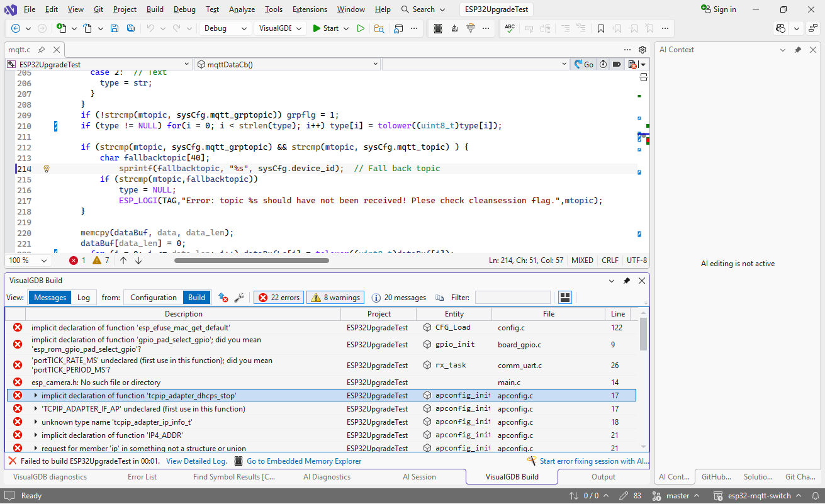This screenshot has height=504, width=825.
Task: Open the Extensions menu
Action: pyautogui.click(x=310, y=9)
